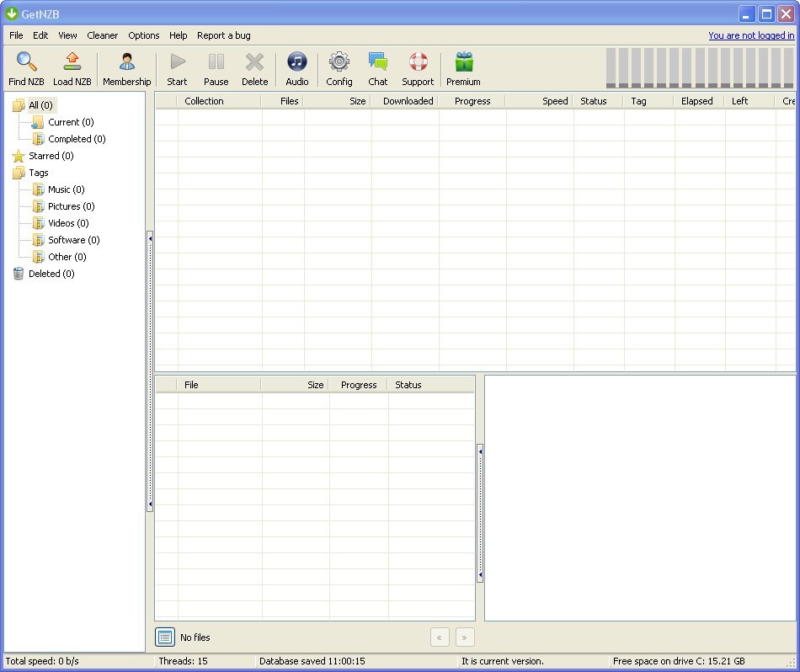Click the Delete toolbar icon

(254, 67)
